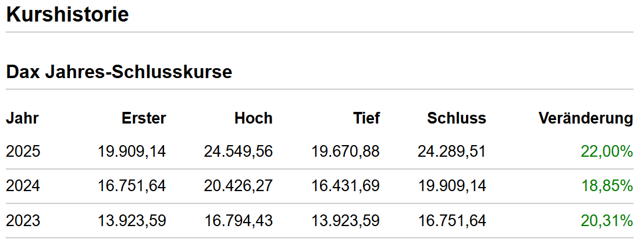Click the 2025 closing value 24.289,51

[x=452, y=152]
